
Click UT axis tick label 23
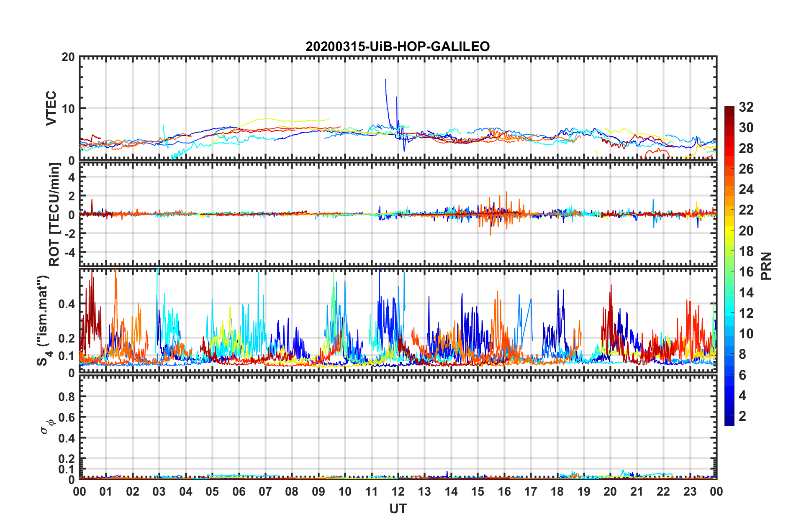pyautogui.click(x=690, y=491)
